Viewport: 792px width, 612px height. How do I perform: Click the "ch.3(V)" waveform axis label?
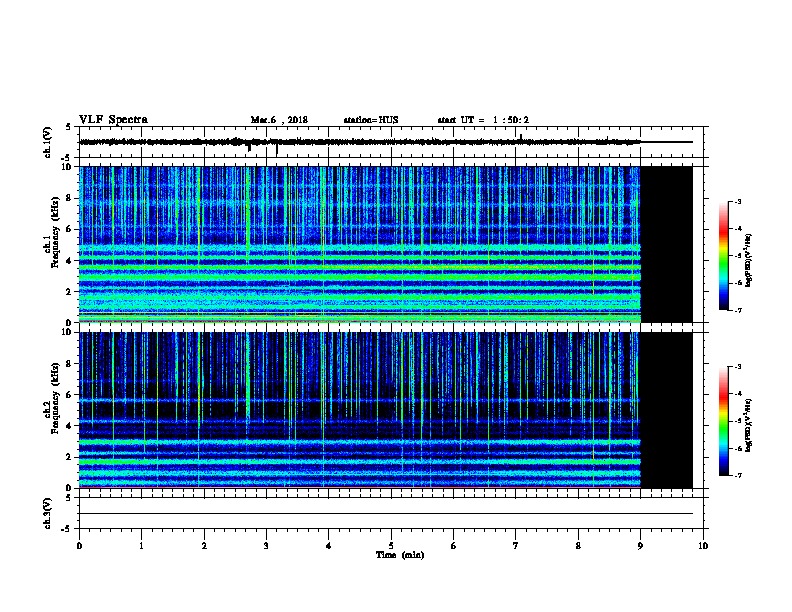pos(47,513)
